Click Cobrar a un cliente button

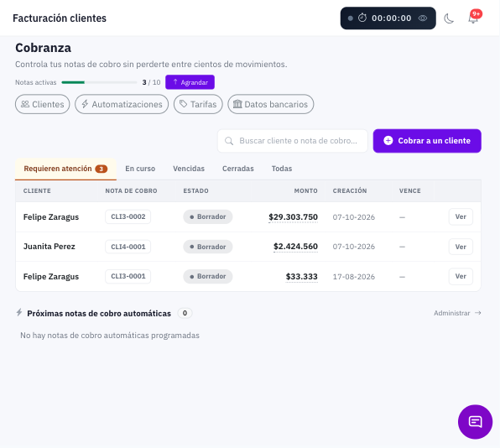[x=427, y=141]
